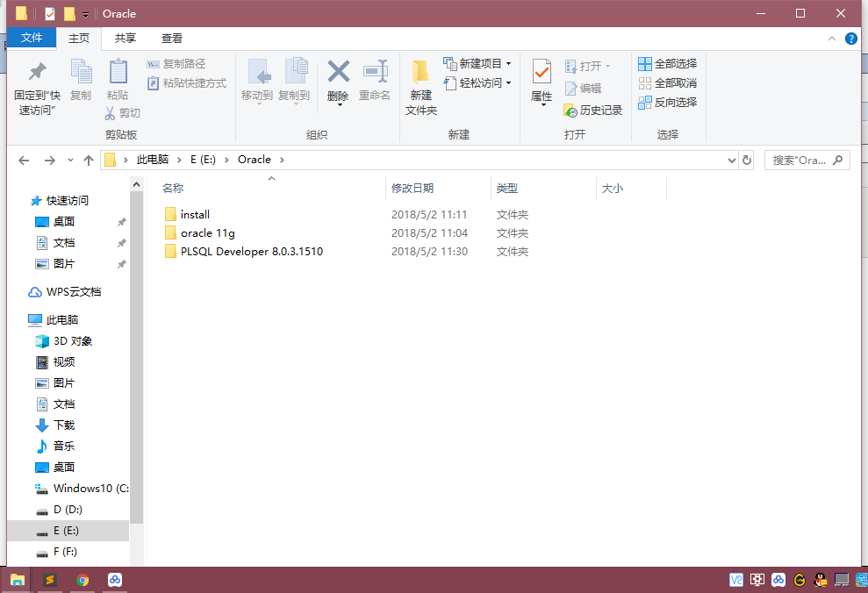Screen dimensions: 868x593
Task: Click E (E:) in address breadcrumb
Action: tap(203, 160)
